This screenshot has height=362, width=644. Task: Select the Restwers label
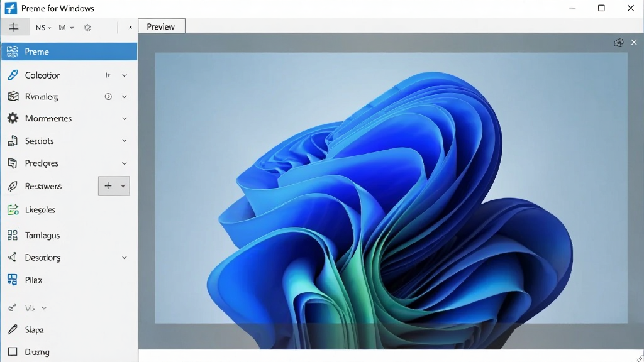point(43,186)
